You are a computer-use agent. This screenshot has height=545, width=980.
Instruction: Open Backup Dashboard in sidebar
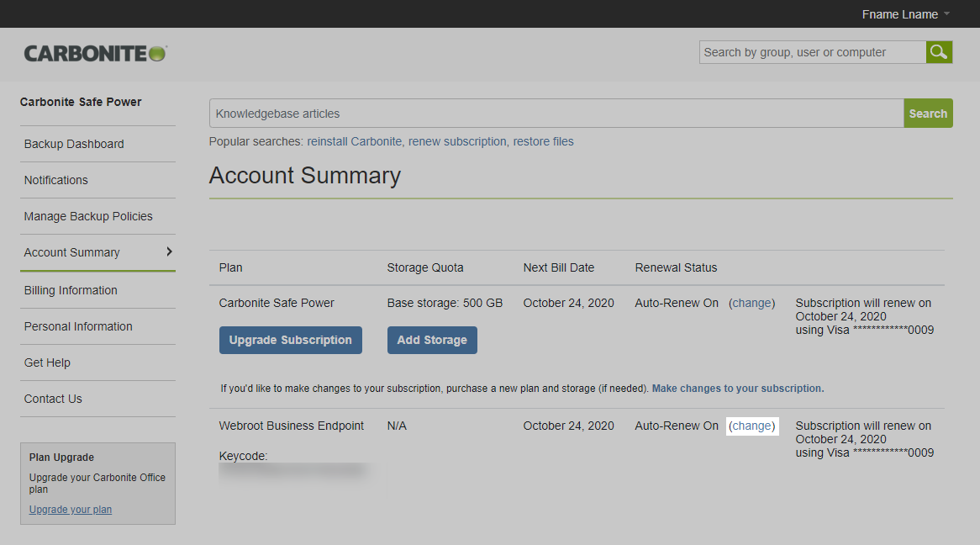(74, 144)
